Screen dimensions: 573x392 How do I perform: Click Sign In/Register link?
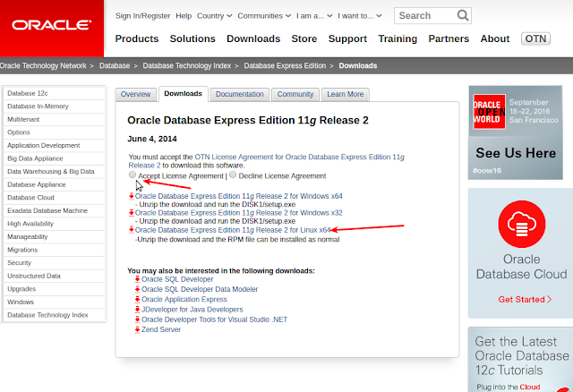tap(143, 16)
